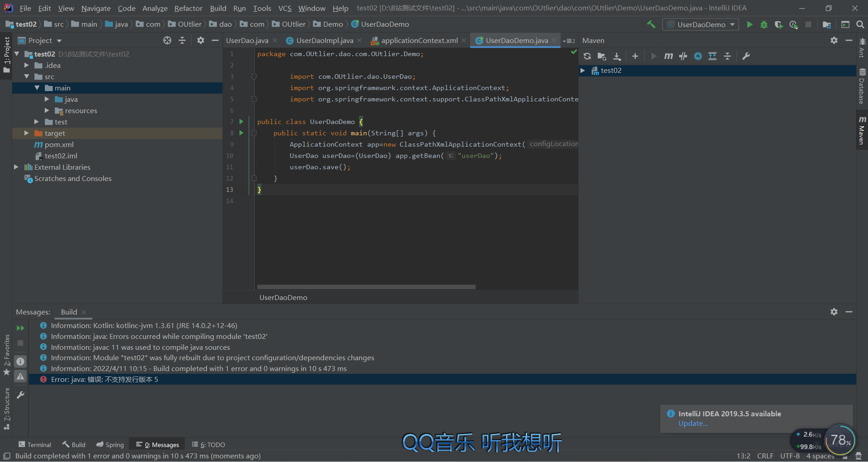This screenshot has width=868, height=462.
Task: Select the pom.xml file in the Project tree
Action: (59, 144)
